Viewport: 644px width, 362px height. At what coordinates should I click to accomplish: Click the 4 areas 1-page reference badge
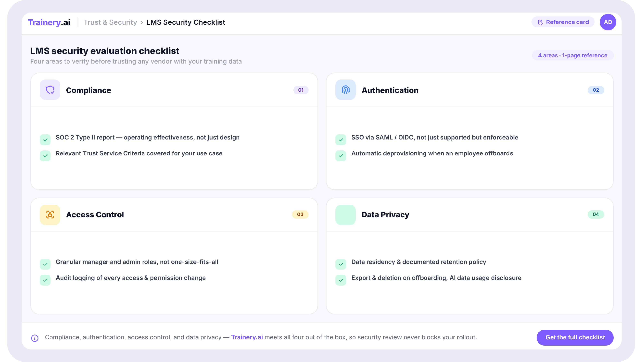pos(573,55)
